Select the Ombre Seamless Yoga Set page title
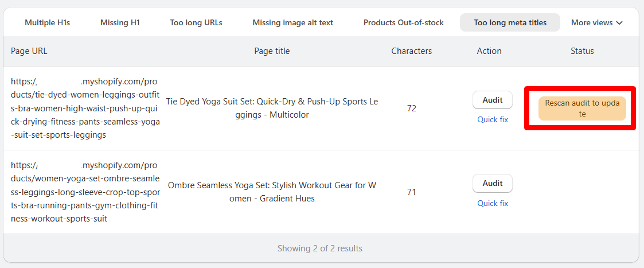 click(x=272, y=192)
